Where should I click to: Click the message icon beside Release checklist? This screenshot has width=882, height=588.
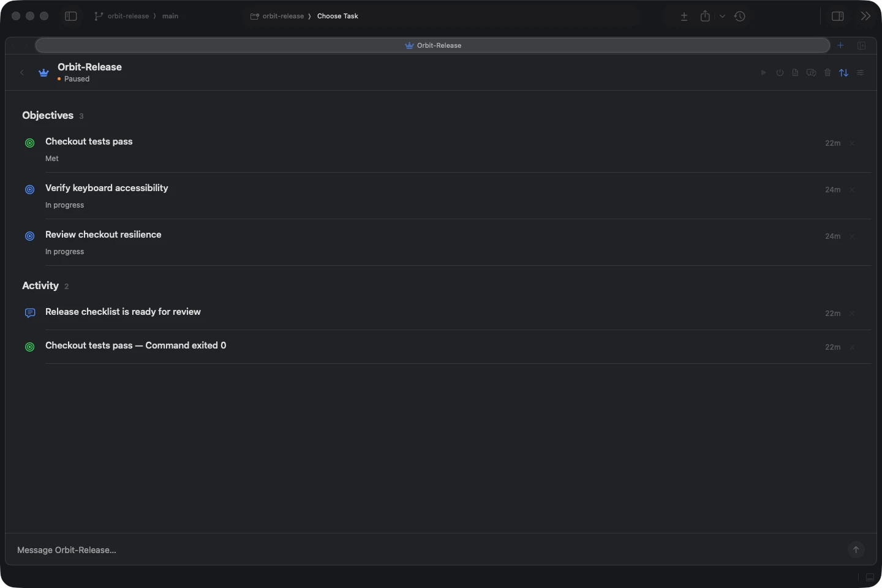tap(30, 313)
